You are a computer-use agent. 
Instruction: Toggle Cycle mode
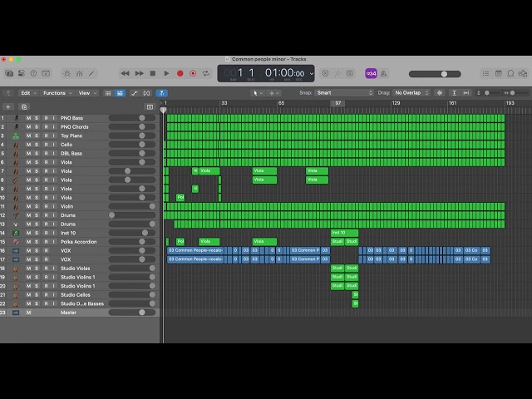point(206,73)
